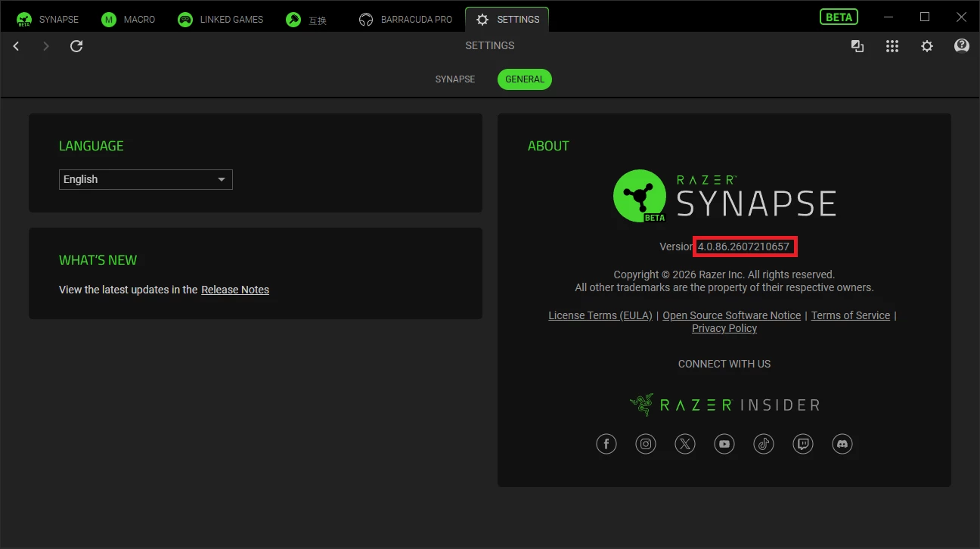This screenshot has width=980, height=549.
Task: Open help via the question mark icon
Action: 962,46
